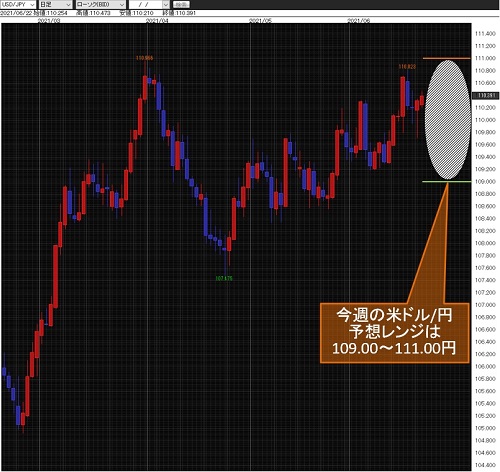500x472 pixels.
Task: Click the 106.000 price axis label
Action: click(x=485, y=367)
